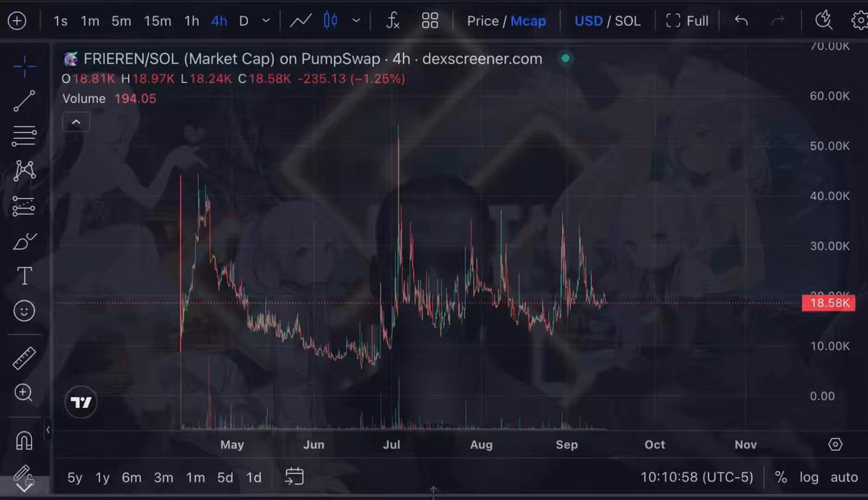Select the 5m timeframe

point(122,21)
